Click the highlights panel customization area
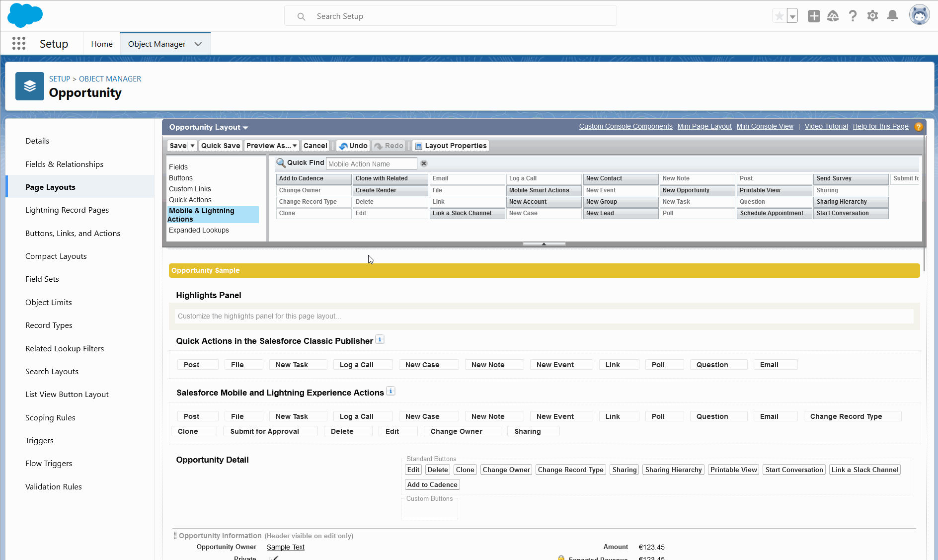This screenshot has width=938, height=560. (544, 316)
